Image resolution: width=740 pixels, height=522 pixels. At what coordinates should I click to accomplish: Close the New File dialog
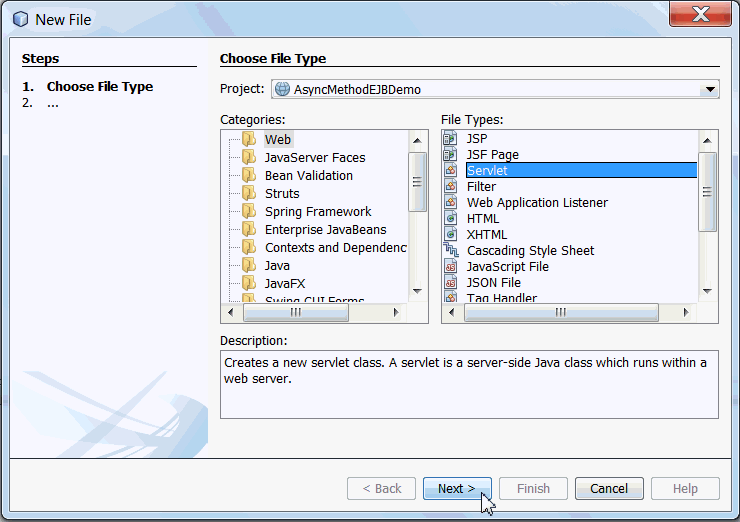point(700,17)
